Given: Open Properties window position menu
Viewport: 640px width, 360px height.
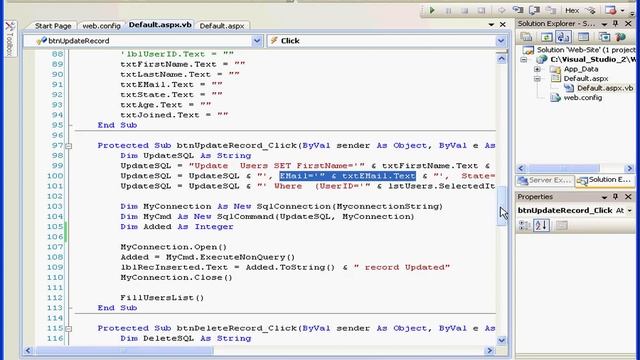Looking at the screenshot, I should point(604,197).
